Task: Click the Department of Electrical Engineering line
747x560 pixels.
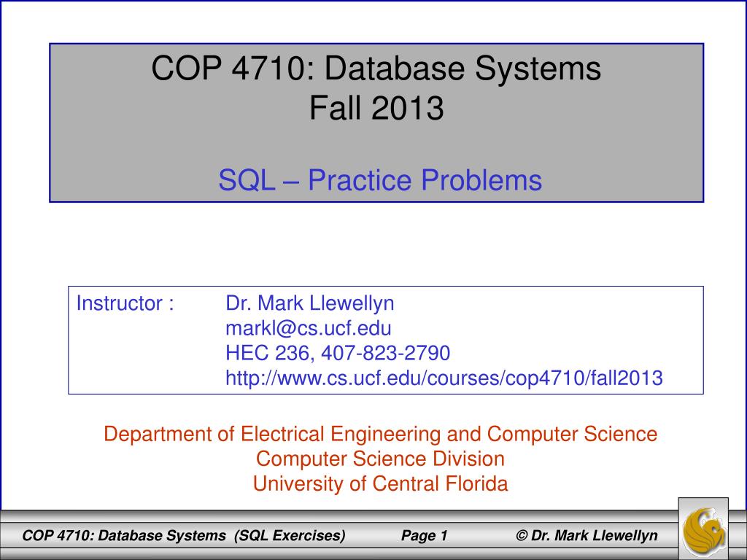Action: pyautogui.click(x=380, y=435)
